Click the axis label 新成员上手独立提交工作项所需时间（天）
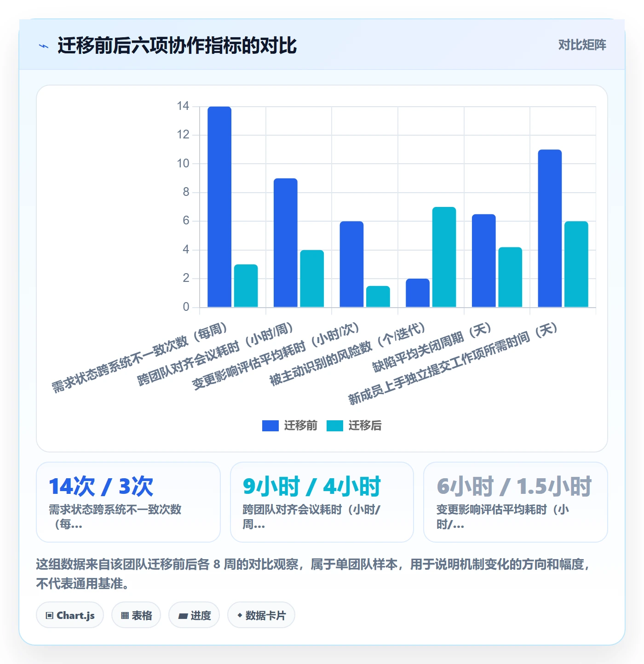 click(x=453, y=364)
